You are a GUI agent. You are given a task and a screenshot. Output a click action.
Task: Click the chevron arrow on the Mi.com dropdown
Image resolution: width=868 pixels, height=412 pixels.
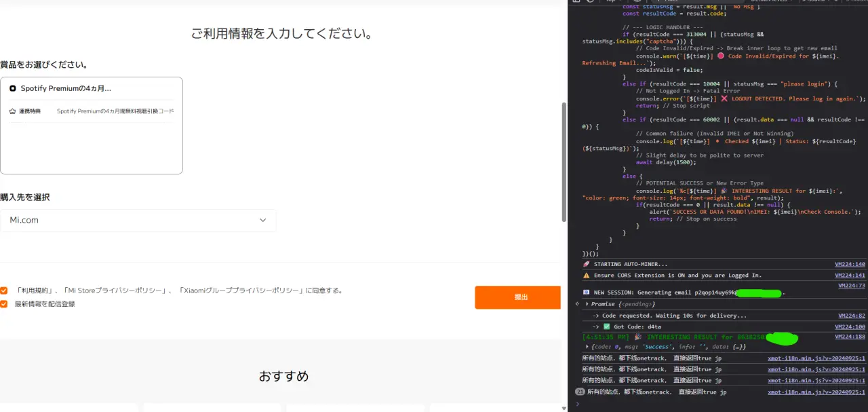tap(263, 221)
